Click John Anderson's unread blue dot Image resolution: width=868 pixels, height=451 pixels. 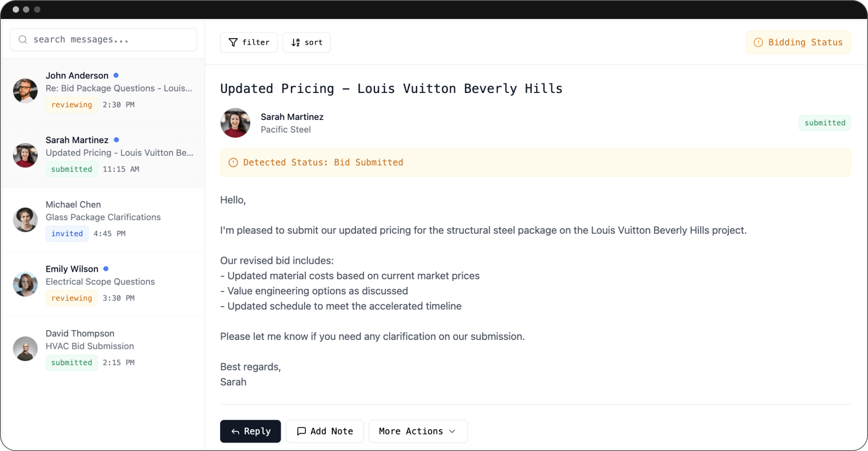coord(116,75)
